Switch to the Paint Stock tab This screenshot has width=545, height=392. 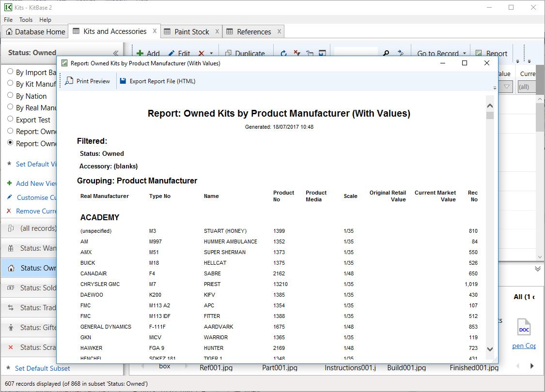(191, 32)
